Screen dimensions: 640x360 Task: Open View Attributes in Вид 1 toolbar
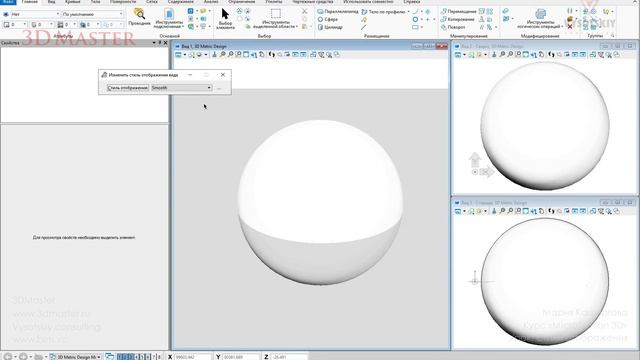point(178,55)
